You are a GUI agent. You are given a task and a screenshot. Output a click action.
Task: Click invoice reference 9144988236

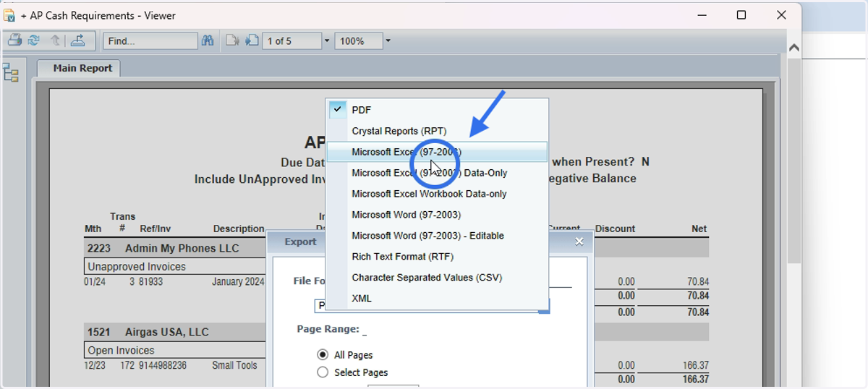[x=163, y=366]
